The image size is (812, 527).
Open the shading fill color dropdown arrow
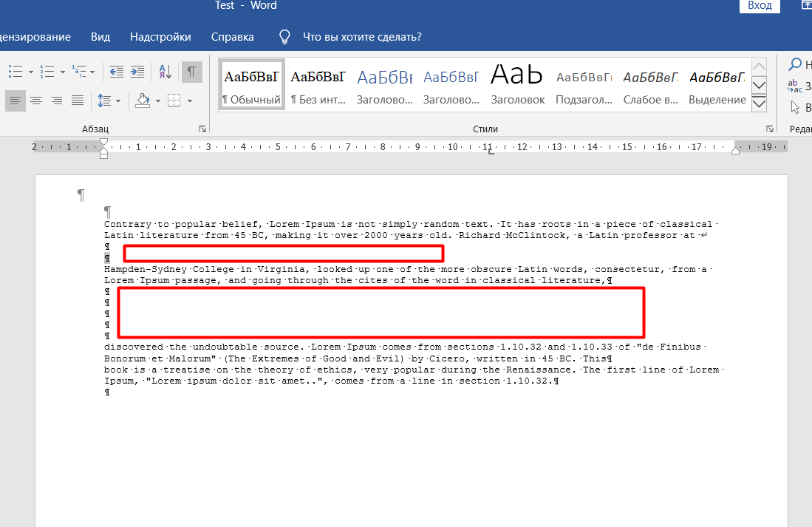(157, 101)
